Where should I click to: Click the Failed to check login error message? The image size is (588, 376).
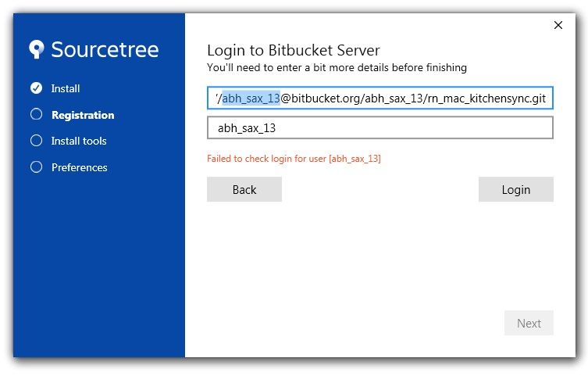pos(294,159)
